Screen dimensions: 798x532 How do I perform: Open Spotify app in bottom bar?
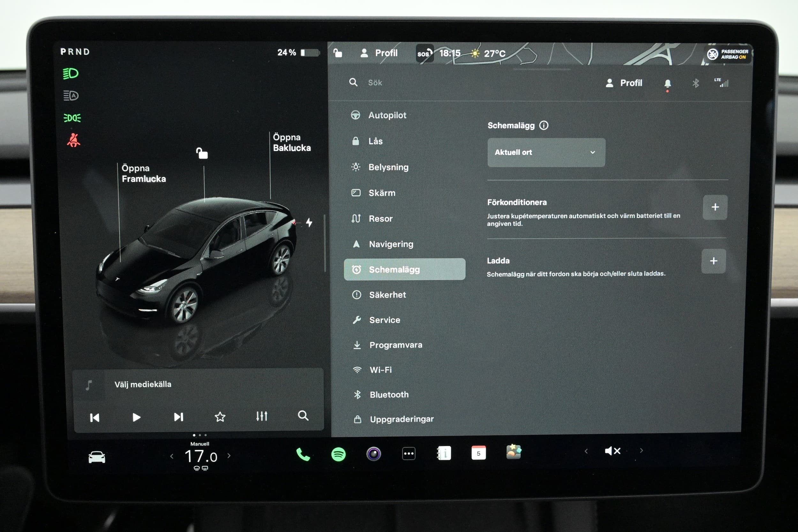point(338,454)
